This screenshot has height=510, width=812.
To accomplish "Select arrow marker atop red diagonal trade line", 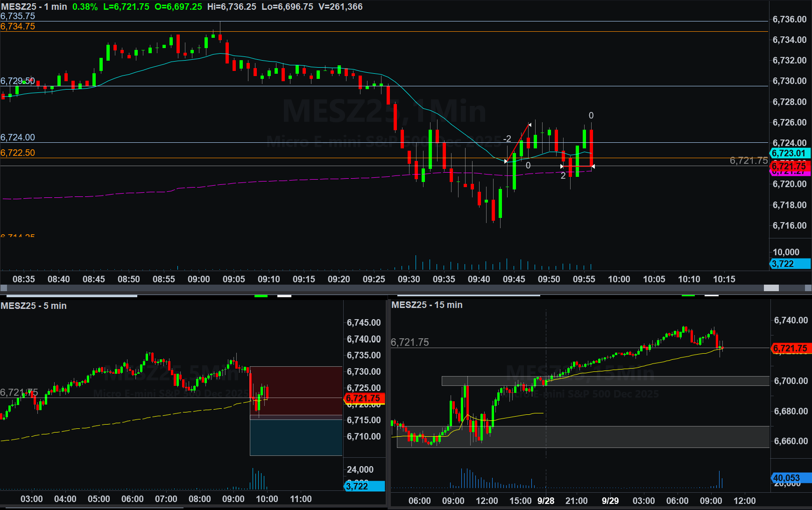I will 530,125.
